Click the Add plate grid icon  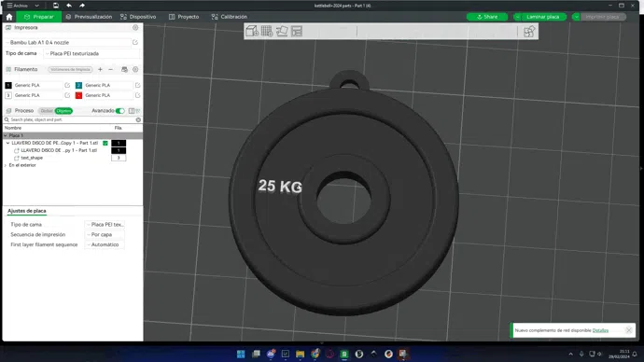[x=267, y=31]
